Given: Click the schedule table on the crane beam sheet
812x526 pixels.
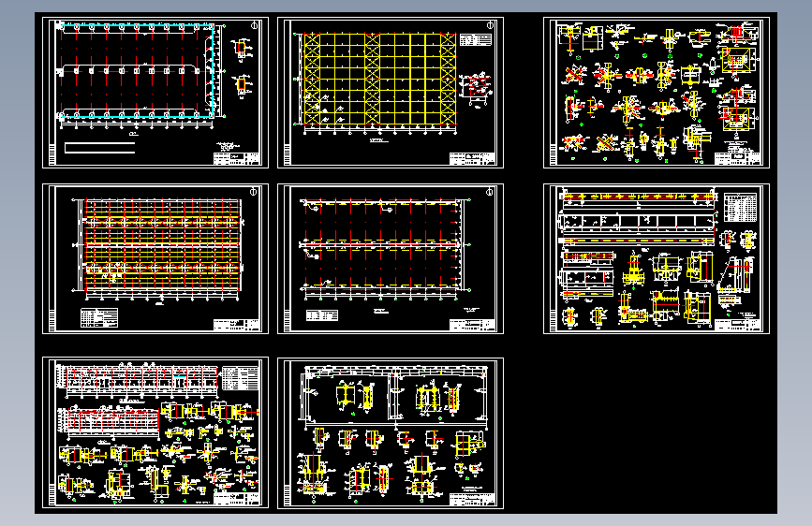Looking at the screenshot, I should point(741,207).
